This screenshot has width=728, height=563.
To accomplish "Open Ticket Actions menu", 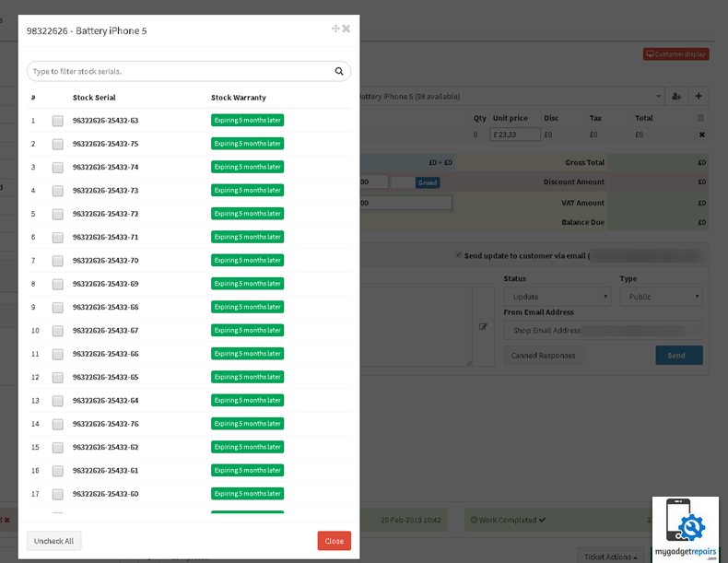I will click(611, 556).
